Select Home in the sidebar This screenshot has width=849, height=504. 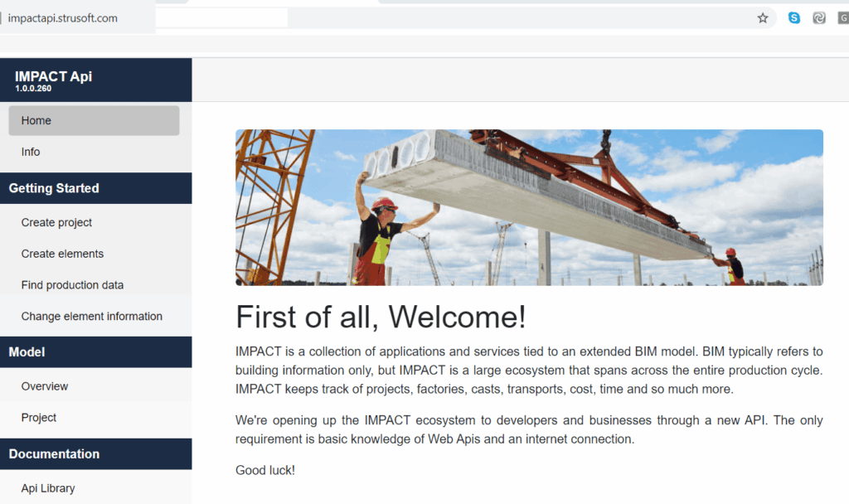tap(94, 121)
